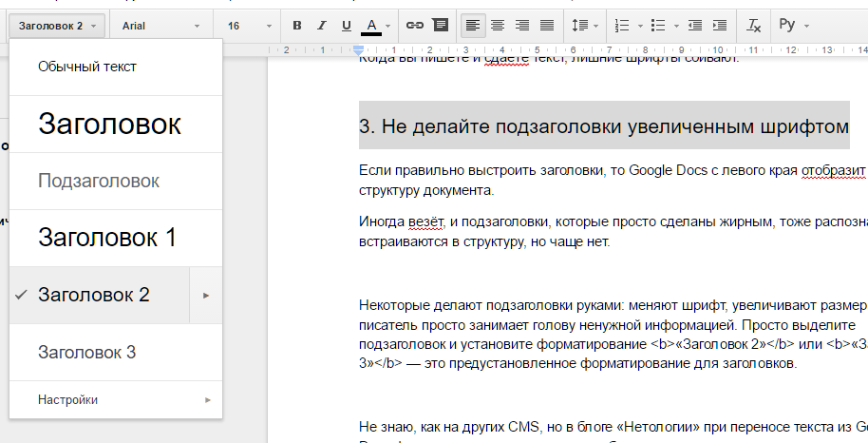This screenshot has height=443, width=868.
Task: Open the text color picker
Action: coord(371,25)
